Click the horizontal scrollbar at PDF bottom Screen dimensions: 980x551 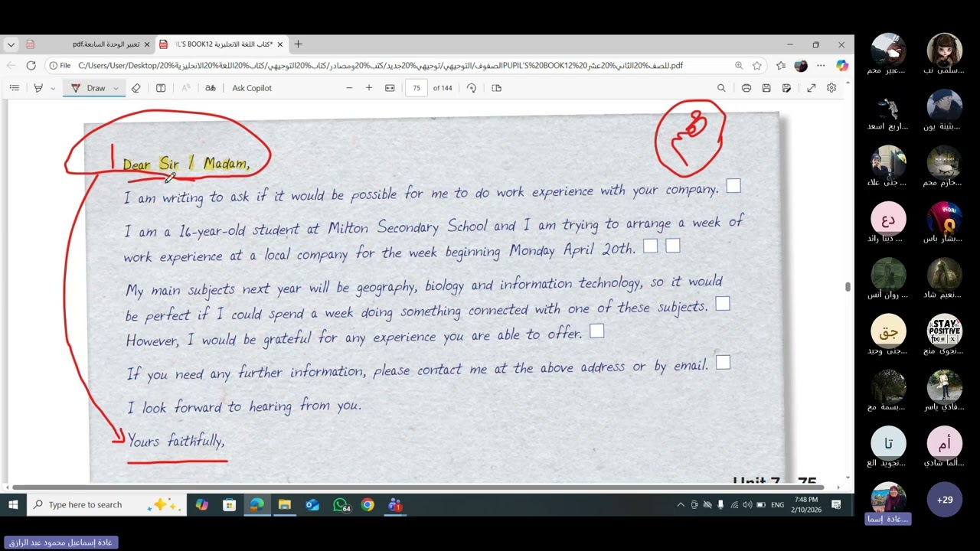click(x=417, y=487)
